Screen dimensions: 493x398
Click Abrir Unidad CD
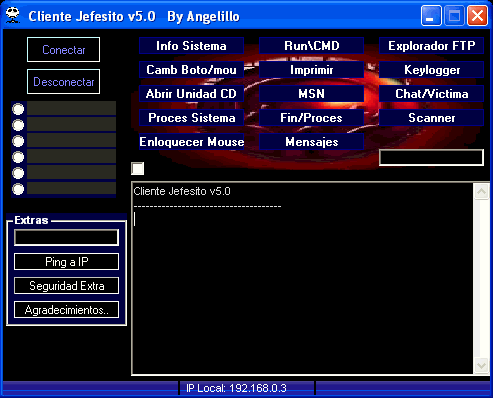coord(191,94)
